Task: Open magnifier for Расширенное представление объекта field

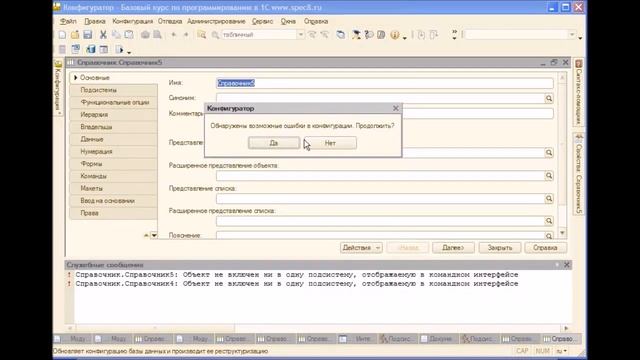Action: click(549, 176)
